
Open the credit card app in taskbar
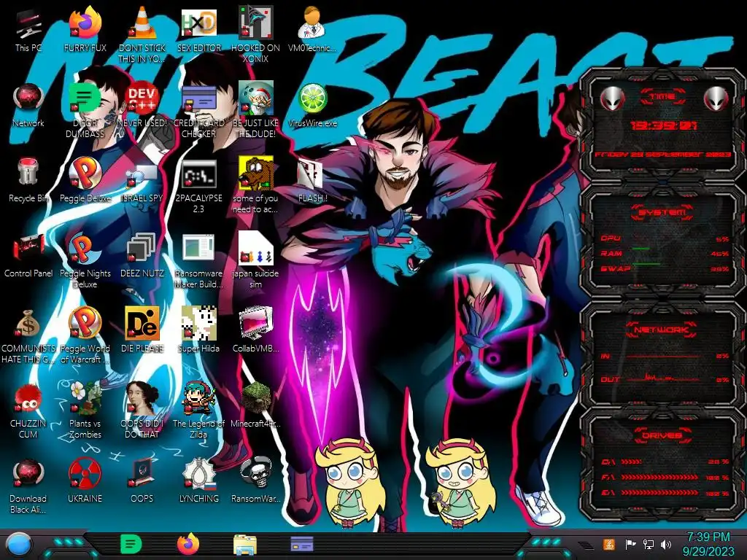coord(301,543)
